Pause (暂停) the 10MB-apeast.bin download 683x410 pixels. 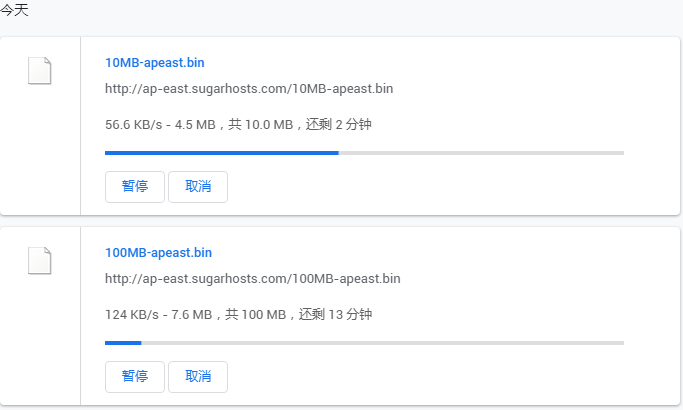135,187
